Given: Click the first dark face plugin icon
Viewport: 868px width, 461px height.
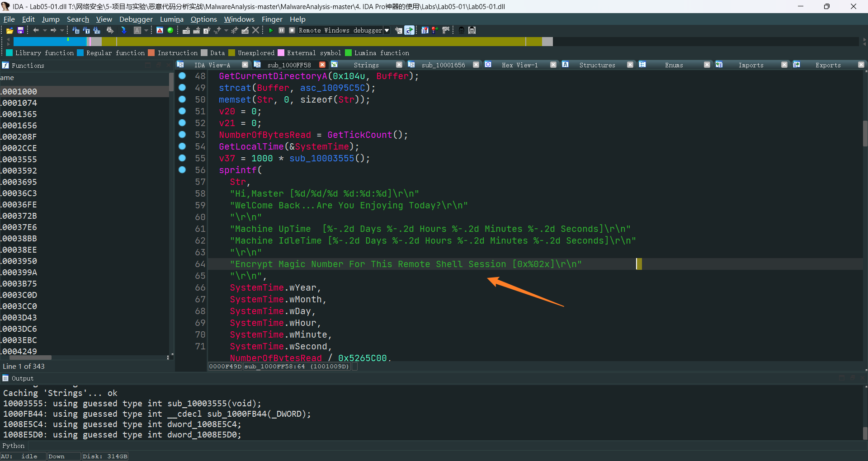Looking at the screenshot, I should pyautogui.click(x=462, y=30).
